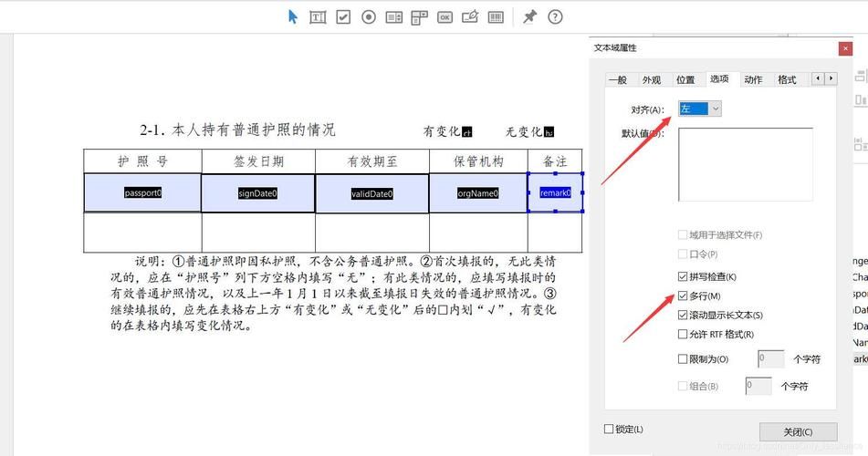Screen dimensions: 868x456
Task: Open the 外观 tab
Action: [652, 79]
